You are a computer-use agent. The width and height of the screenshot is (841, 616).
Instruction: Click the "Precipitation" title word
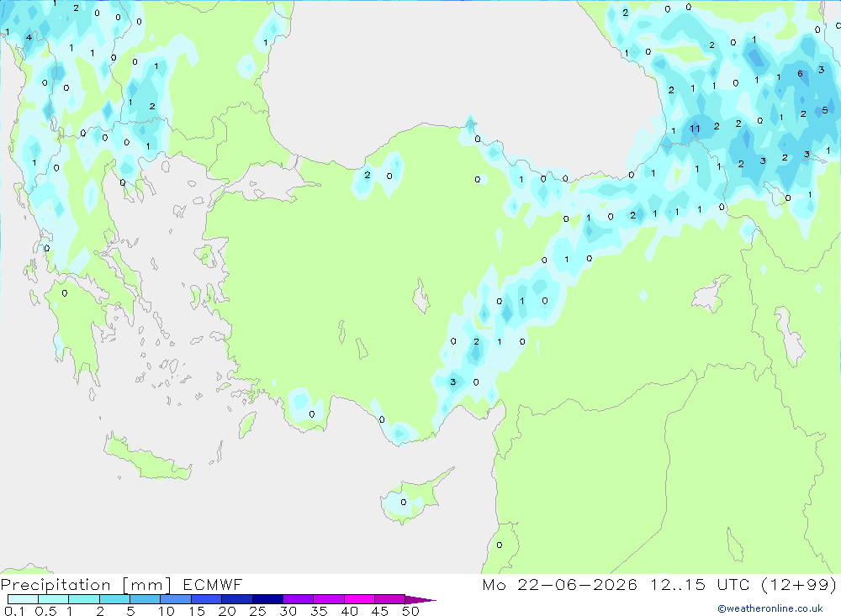(56, 585)
